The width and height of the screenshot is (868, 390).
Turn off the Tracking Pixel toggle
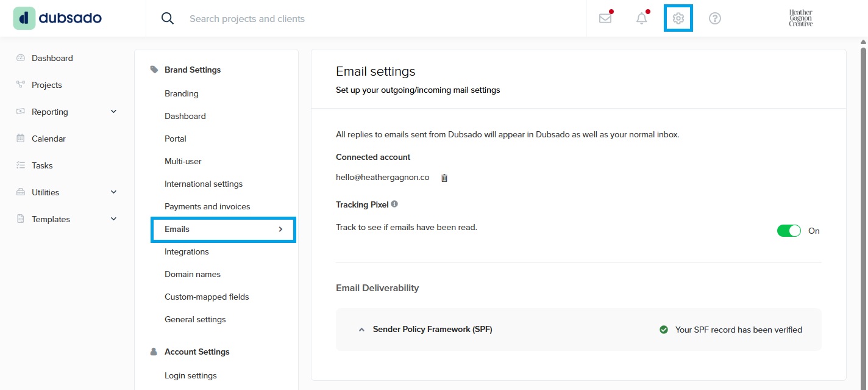tap(789, 231)
